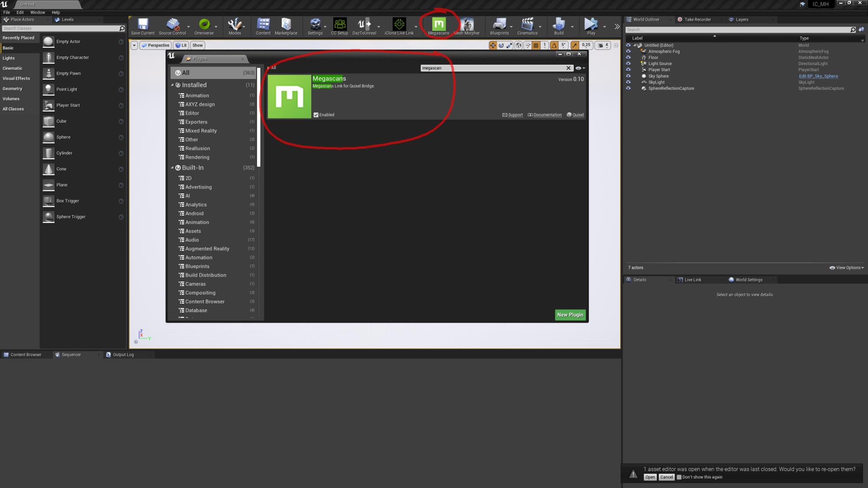Click the Build toolbar icon

pyautogui.click(x=559, y=26)
